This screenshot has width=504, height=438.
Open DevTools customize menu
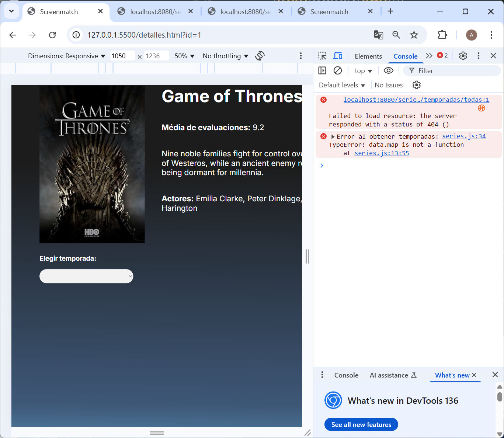tap(479, 56)
